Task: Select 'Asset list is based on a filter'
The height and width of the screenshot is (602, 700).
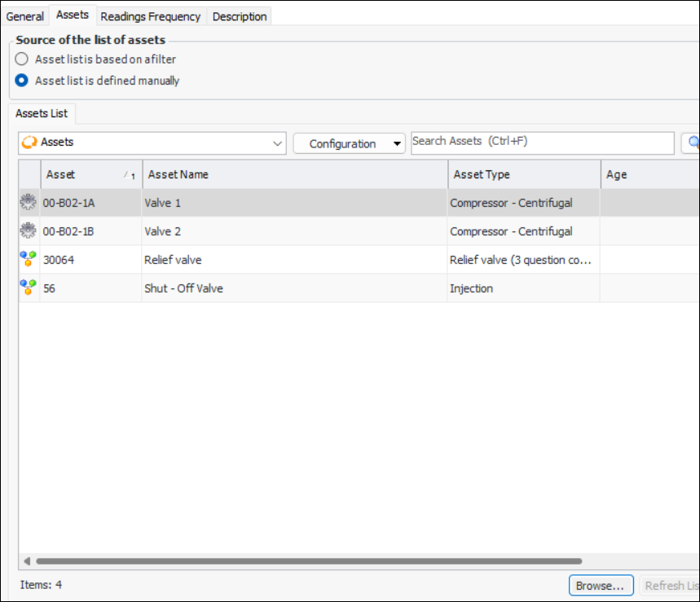Action: 22,59
